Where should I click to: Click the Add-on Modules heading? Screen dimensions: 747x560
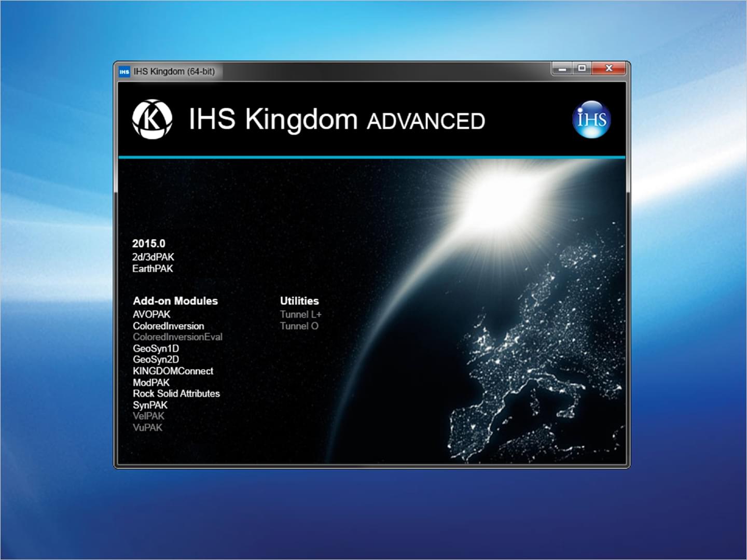pyautogui.click(x=175, y=301)
